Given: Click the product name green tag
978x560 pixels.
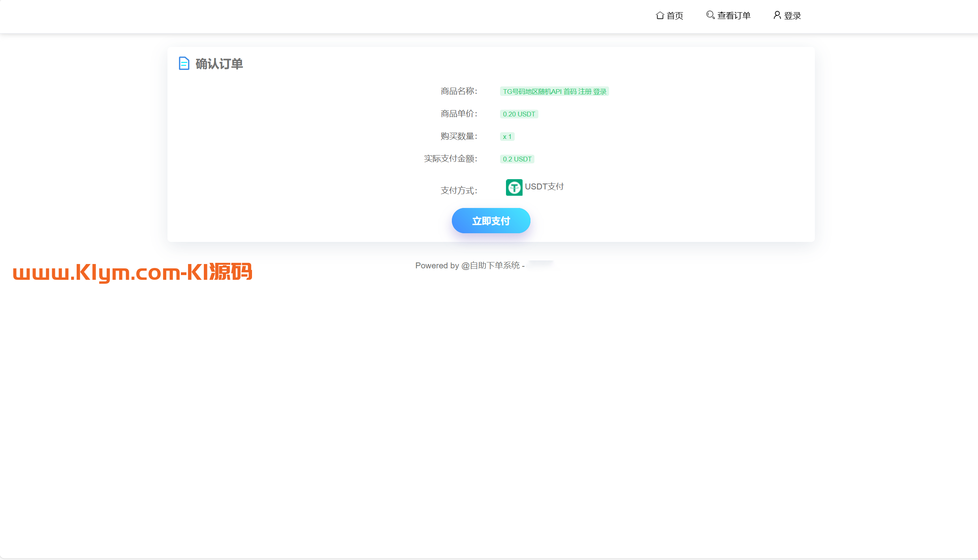Looking at the screenshot, I should [x=554, y=92].
